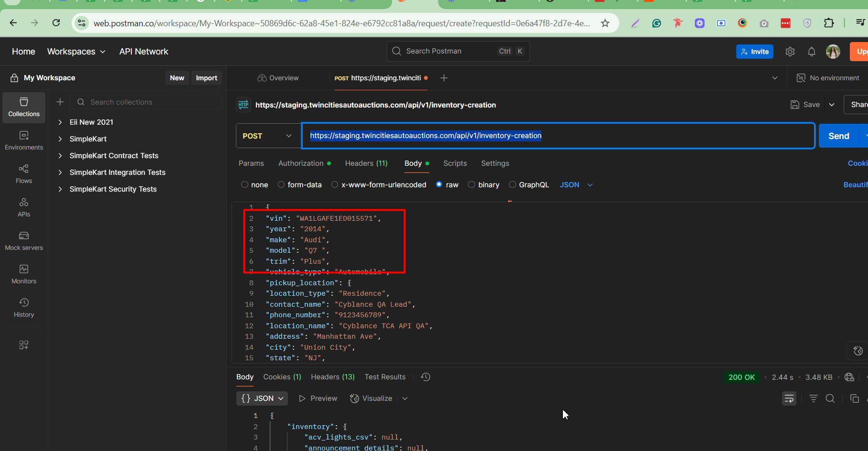Expand the SimpleKart collection

coord(60,139)
